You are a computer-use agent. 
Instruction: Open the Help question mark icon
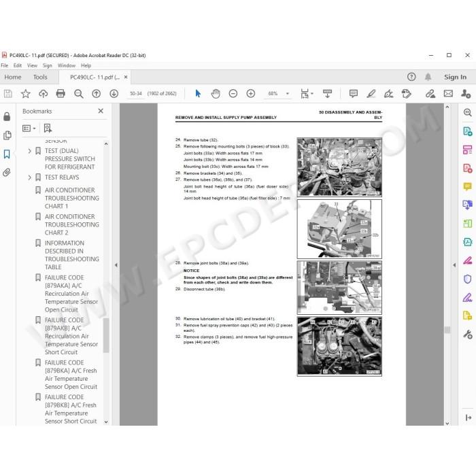tap(411, 77)
